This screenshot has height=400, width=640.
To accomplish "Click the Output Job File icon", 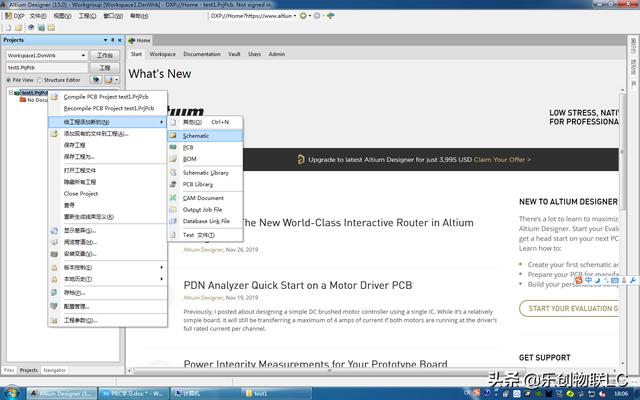I will (173, 209).
